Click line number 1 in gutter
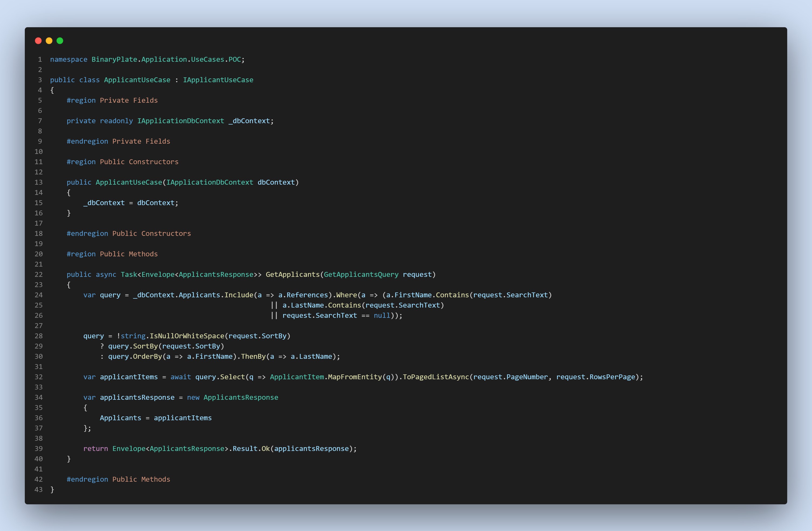The height and width of the screenshot is (531, 812). 40,59
